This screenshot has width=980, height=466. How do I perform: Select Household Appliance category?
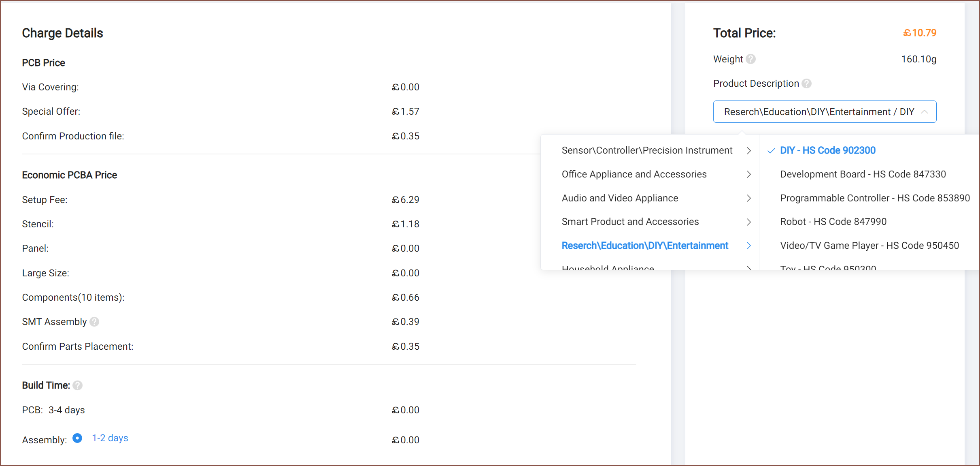click(608, 267)
